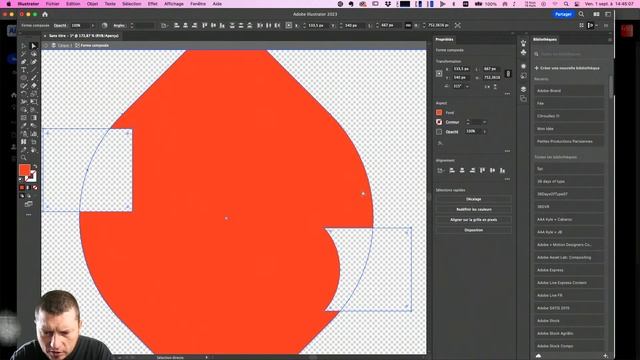This screenshot has width=640, height=360.
Task: Select the Column Graph tool
Action: pos(34,133)
